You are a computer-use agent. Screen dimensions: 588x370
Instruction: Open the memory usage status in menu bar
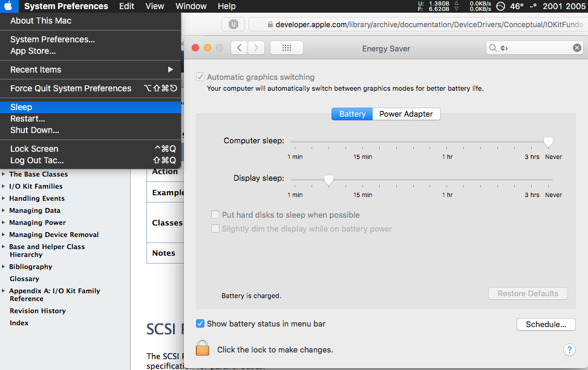click(438, 6)
